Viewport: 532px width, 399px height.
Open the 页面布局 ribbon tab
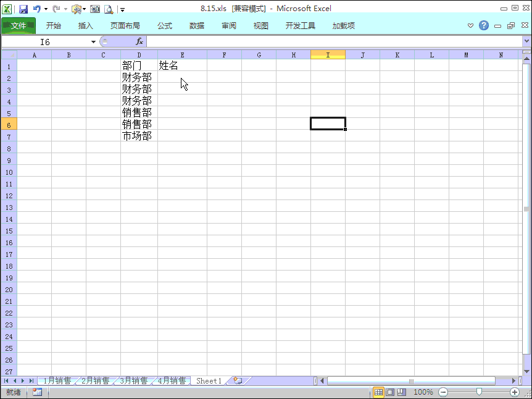[x=125, y=26]
